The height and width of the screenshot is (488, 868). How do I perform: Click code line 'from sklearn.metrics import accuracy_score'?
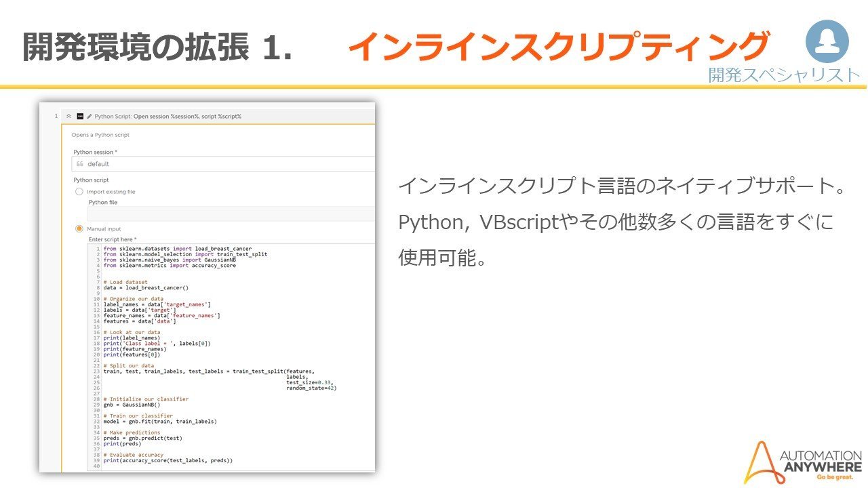170,265
